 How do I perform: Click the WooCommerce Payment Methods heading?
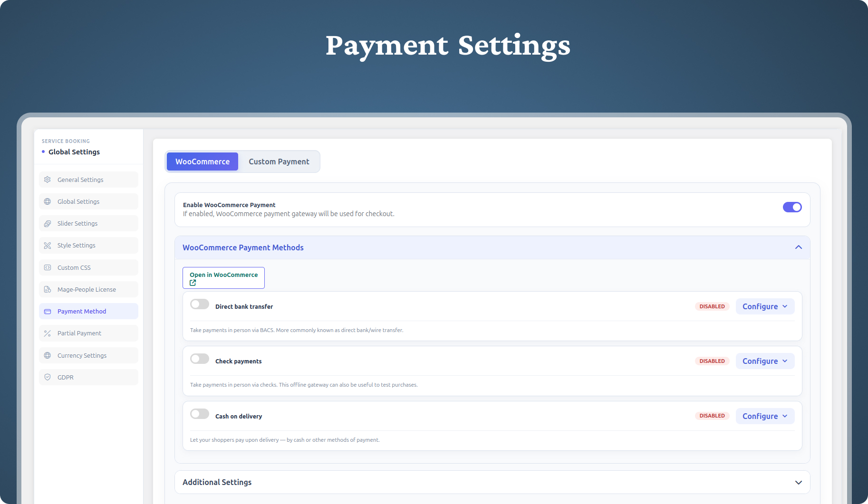[x=243, y=247]
